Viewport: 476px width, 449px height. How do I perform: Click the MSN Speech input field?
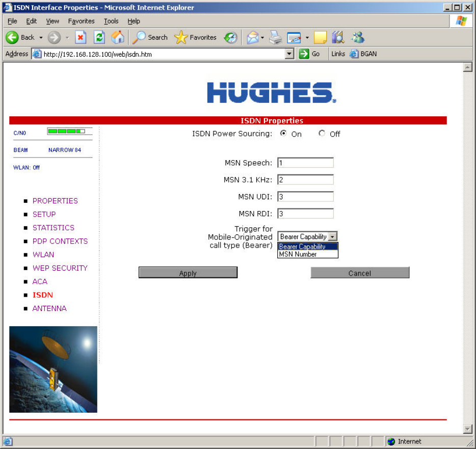[x=305, y=163]
